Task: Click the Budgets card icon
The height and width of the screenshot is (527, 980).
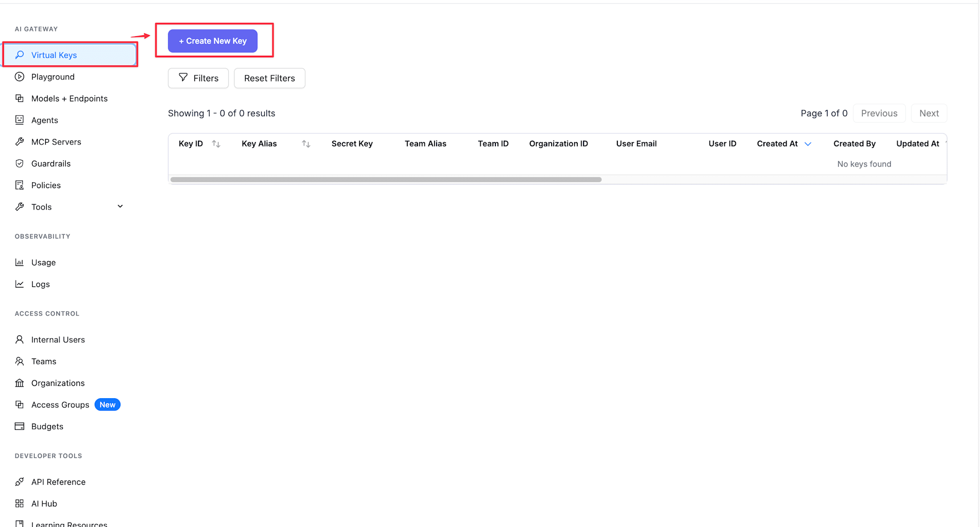Action: pos(20,426)
